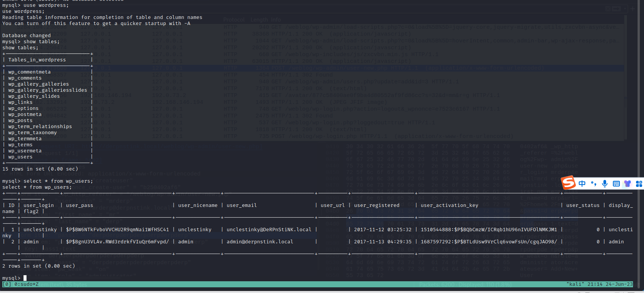Select the wp_gallery_galleriesslides table name

48,90
